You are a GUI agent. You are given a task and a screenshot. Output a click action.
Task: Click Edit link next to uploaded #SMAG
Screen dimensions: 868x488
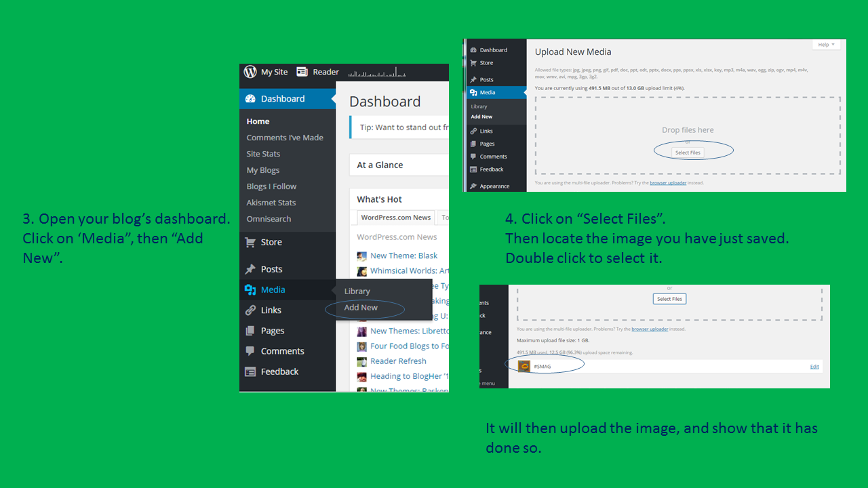[814, 367]
